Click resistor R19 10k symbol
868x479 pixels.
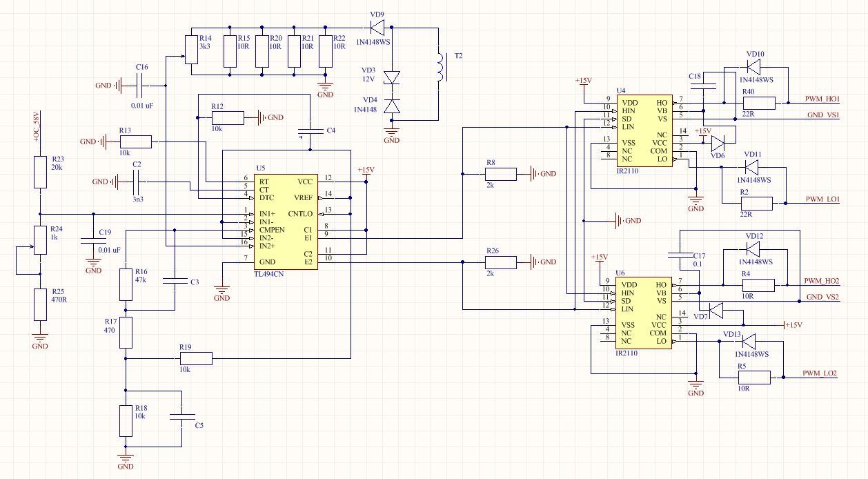pyautogui.click(x=196, y=358)
